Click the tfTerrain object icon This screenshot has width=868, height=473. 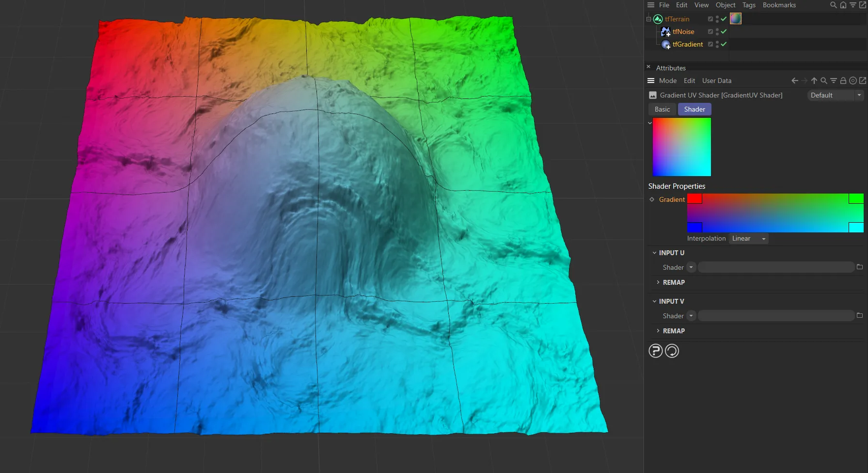[658, 19]
